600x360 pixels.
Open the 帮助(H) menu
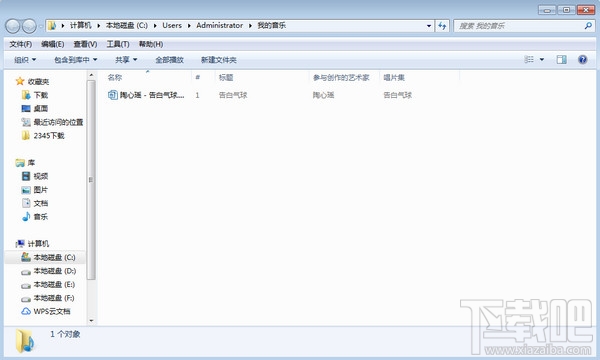(x=151, y=44)
